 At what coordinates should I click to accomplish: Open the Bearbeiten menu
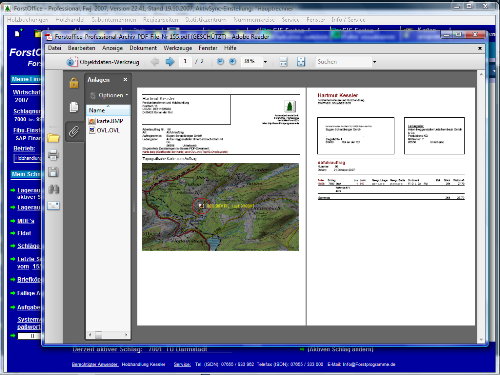coord(81,48)
